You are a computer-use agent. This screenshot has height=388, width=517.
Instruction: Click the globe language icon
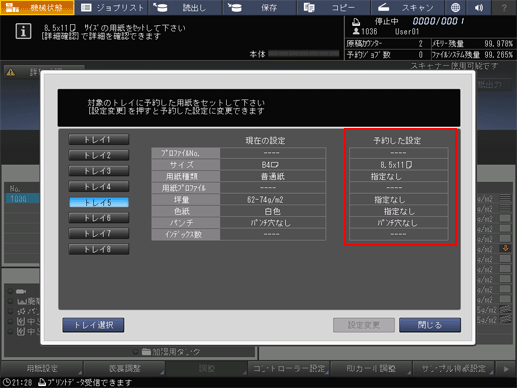pos(455,7)
